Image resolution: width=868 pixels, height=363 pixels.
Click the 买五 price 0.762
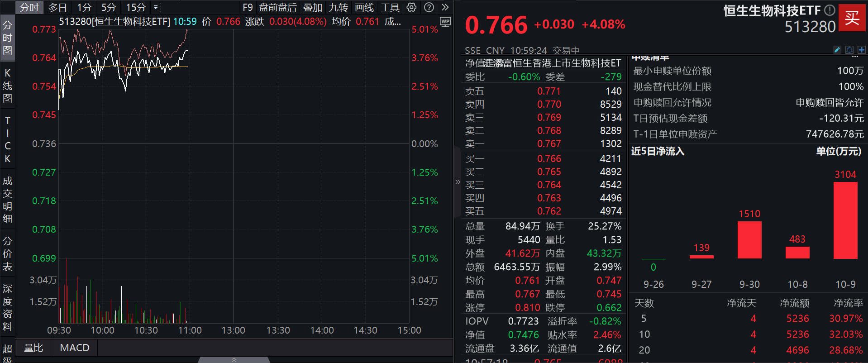(x=549, y=211)
